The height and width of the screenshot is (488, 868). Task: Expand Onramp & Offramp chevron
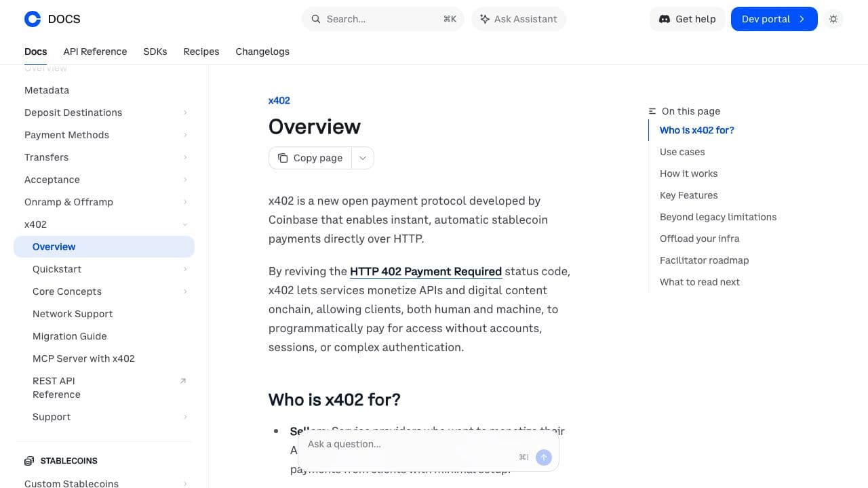tap(185, 202)
